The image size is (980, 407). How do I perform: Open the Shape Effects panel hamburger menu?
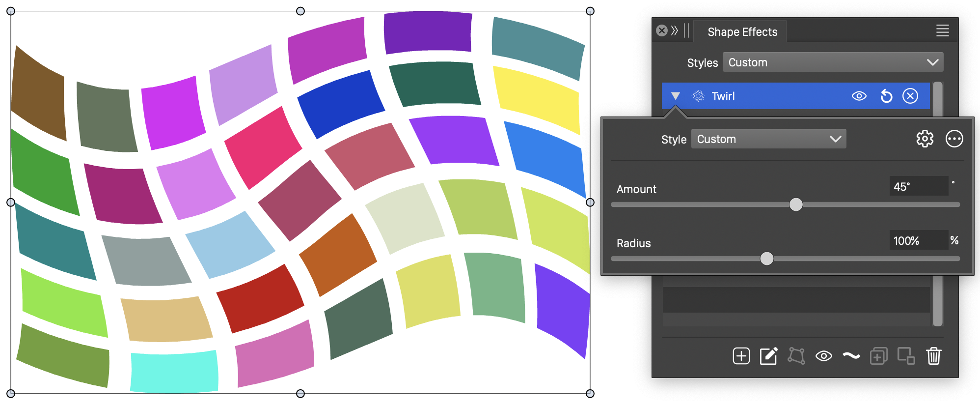tap(942, 31)
